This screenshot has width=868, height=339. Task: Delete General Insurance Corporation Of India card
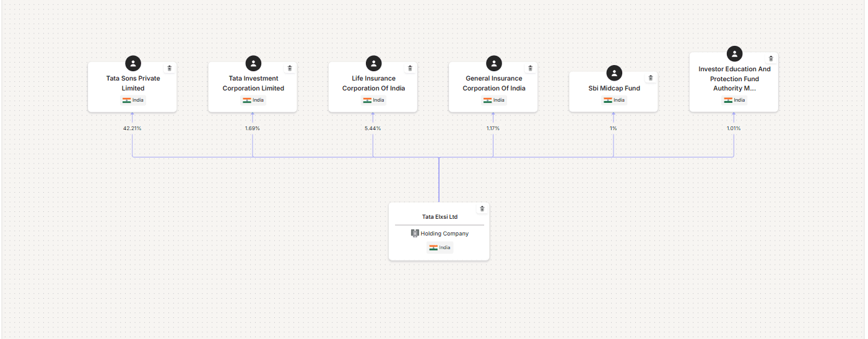[530, 68]
